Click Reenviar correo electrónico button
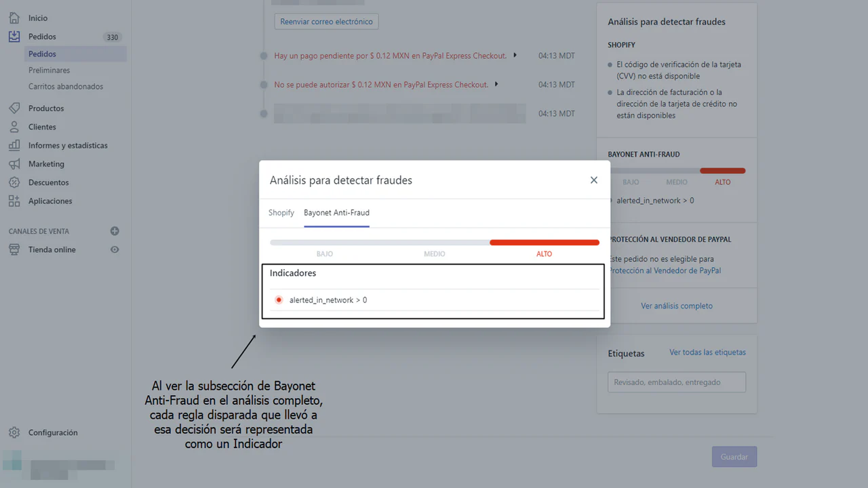The image size is (868, 488). pos(326,22)
